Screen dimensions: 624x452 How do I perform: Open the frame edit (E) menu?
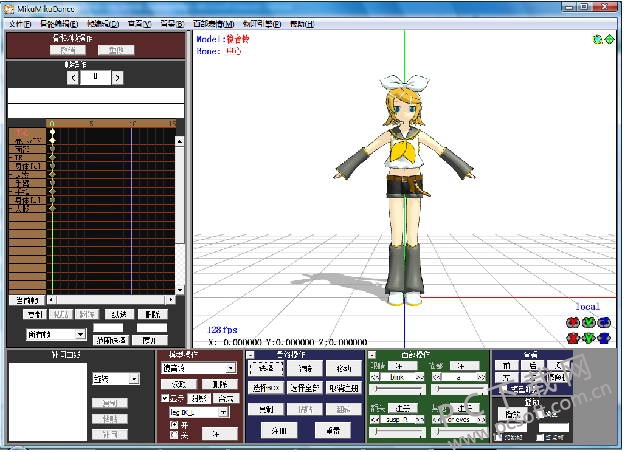click(59, 24)
